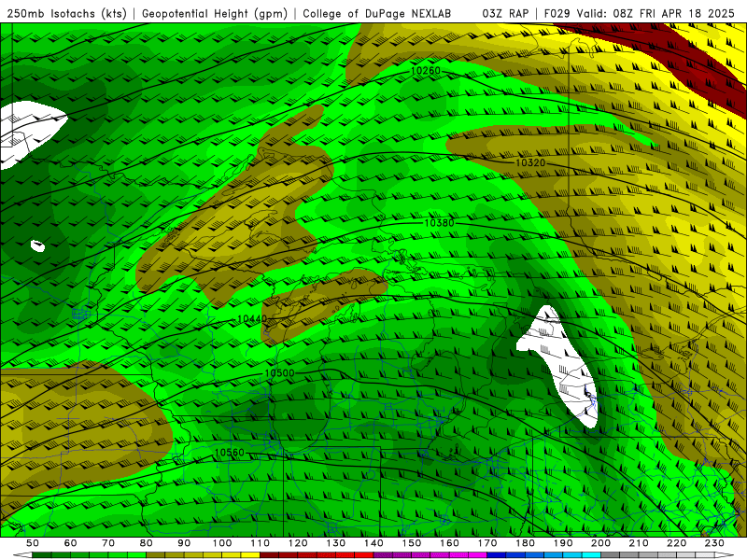Pick the bright red swatch below 140
This screenshot has width=747, height=560.
364,555
